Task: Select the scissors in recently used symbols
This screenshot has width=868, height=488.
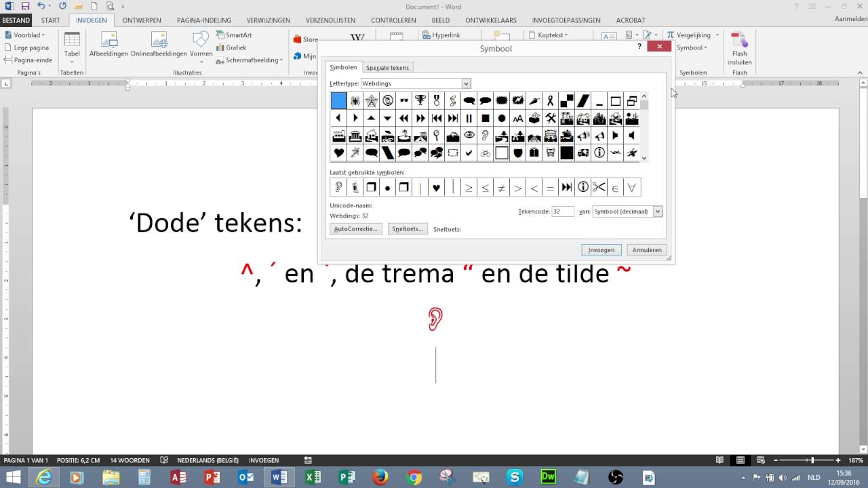Action: coord(599,188)
